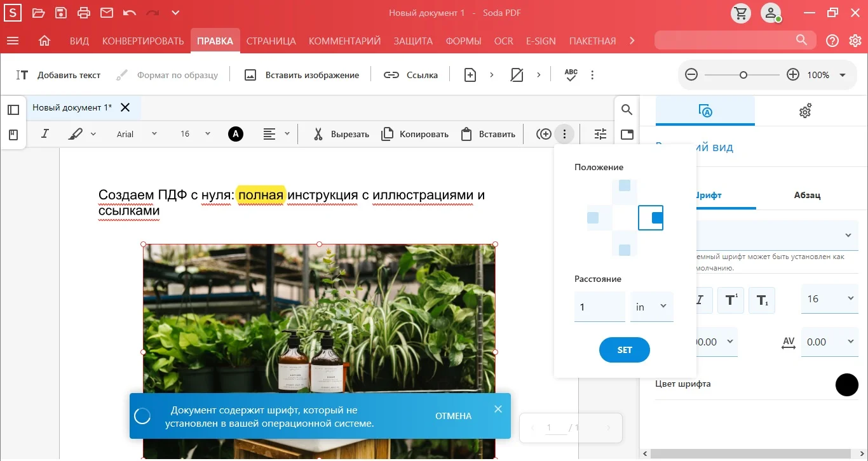Open highlighter options dropdown arrow
This screenshot has width=868, height=461.
coord(93,134)
